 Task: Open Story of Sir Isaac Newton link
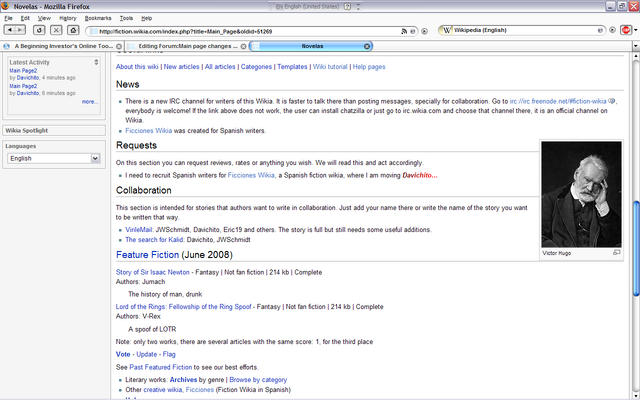153,272
